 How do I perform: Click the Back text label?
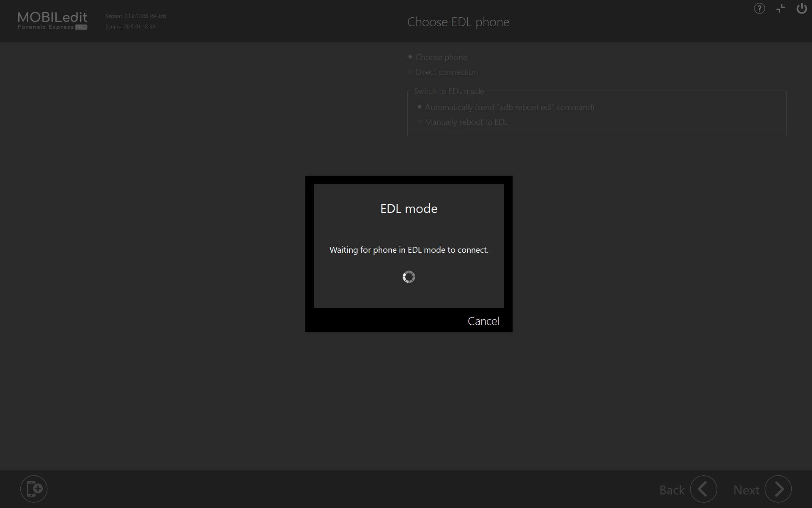(x=672, y=490)
